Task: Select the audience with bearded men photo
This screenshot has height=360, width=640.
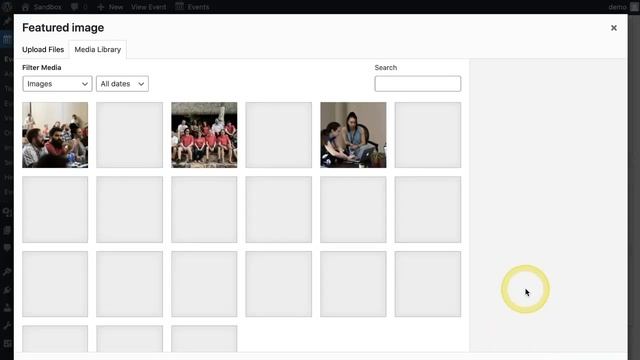Action: tap(55, 135)
